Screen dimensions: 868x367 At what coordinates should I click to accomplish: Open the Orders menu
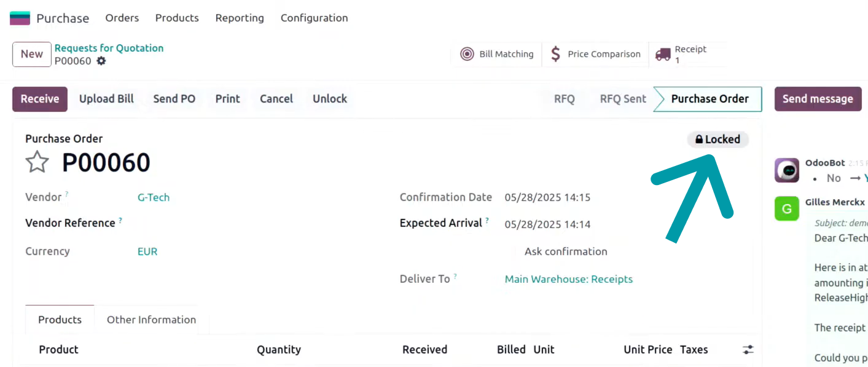(x=122, y=18)
